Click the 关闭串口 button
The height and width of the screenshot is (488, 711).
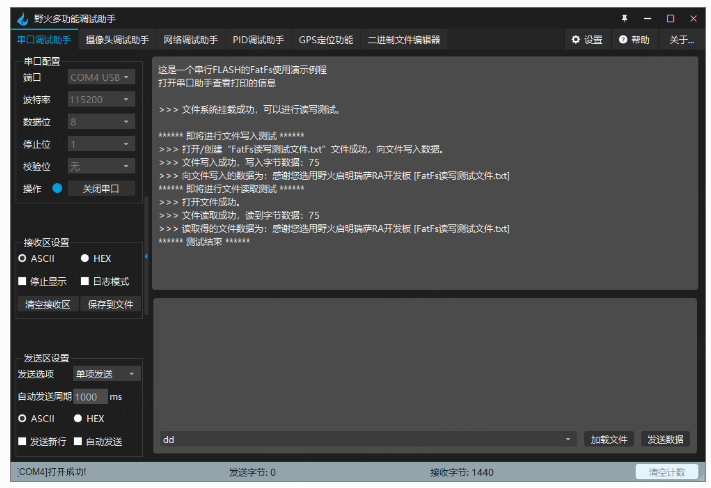click(101, 188)
